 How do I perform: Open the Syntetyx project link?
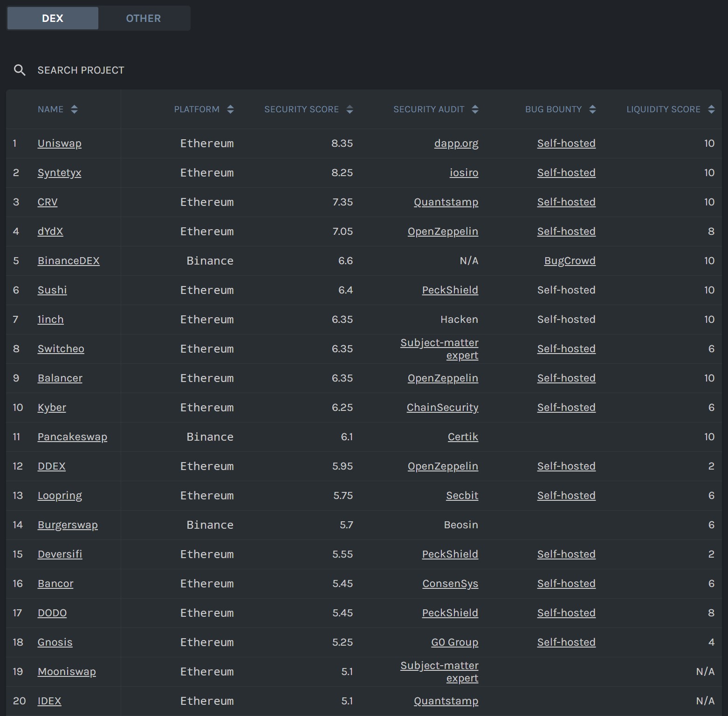point(60,173)
